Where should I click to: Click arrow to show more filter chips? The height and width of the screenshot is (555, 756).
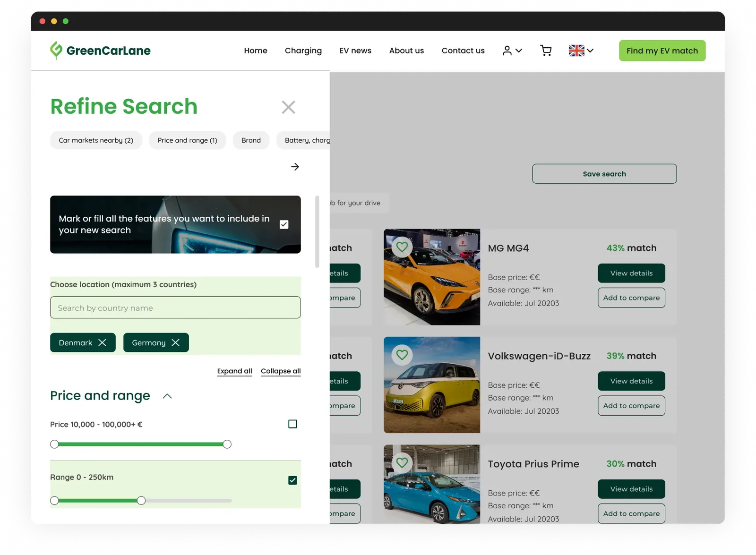tap(295, 167)
